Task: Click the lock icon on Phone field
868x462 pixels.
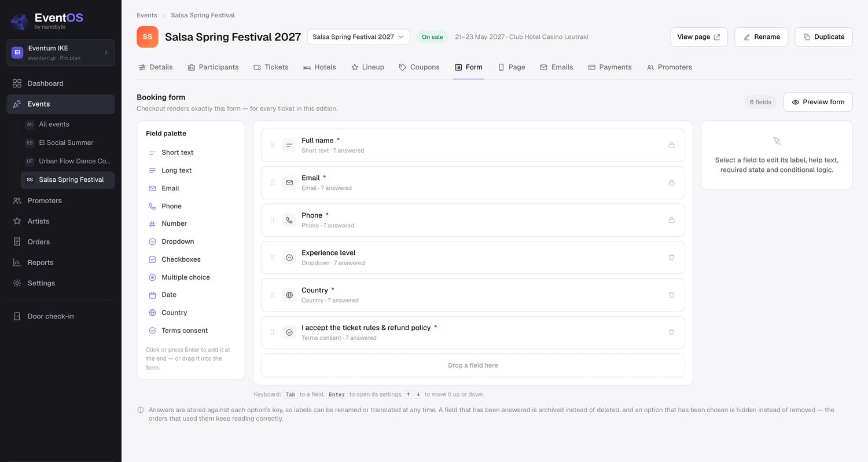Action: (671, 220)
